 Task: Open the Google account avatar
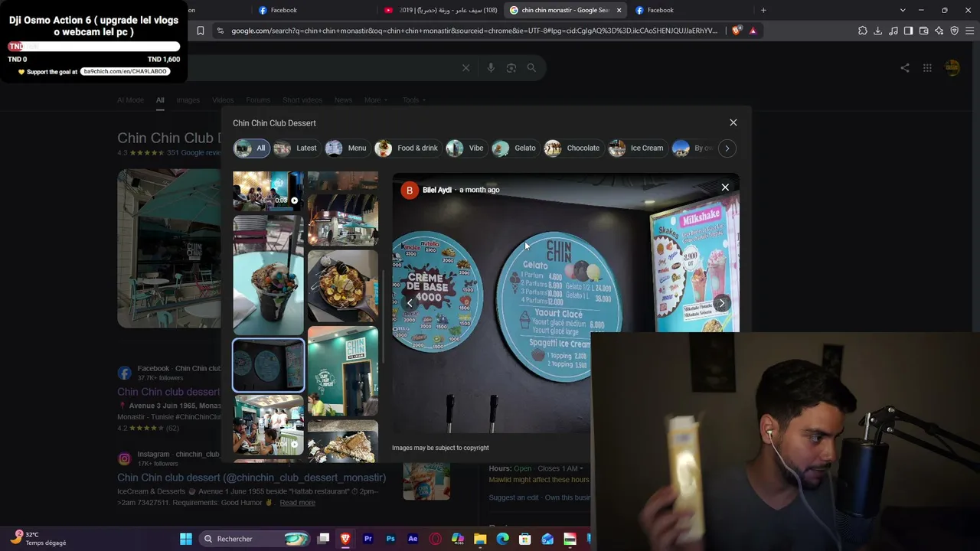[x=952, y=68]
